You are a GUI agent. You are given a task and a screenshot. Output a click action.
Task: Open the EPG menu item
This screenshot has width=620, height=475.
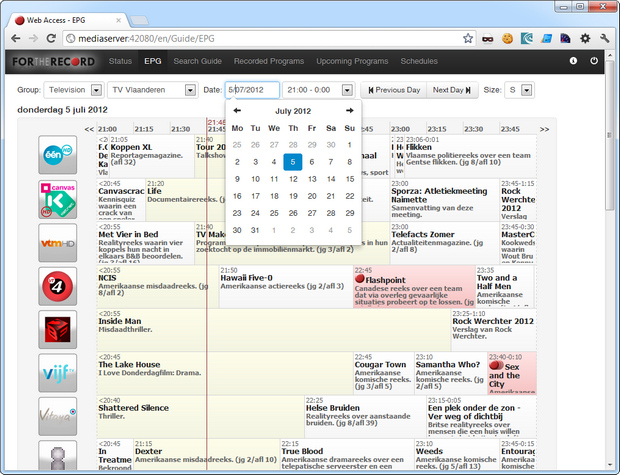pyautogui.click(x=153, y=61)
